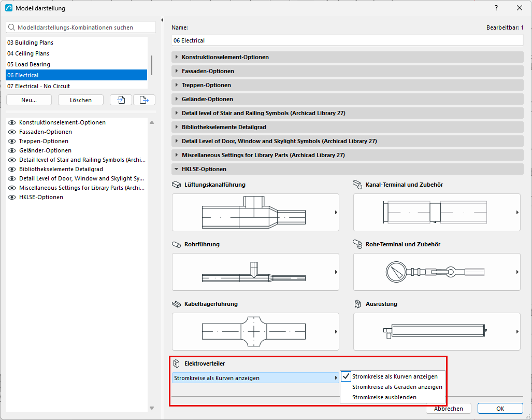The image size is (532, 420).
Task: Click the Elektroverteiler distribution board icon
Action: point(177,363)
